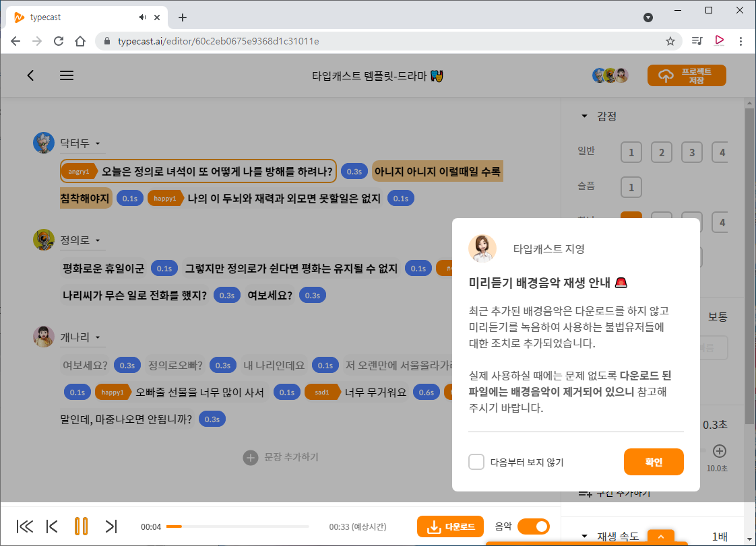Collapse the 감정 section

click(x=584, y=116)
